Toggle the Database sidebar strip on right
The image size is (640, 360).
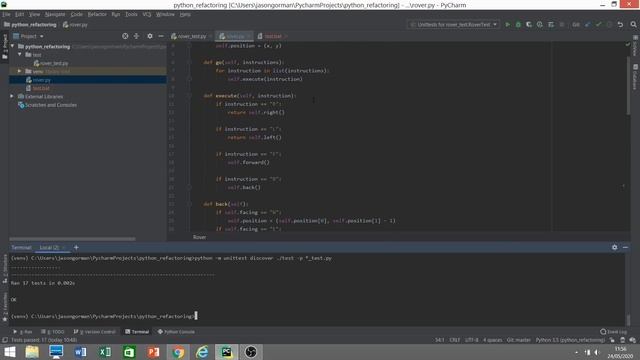click(x=635, y=77)
